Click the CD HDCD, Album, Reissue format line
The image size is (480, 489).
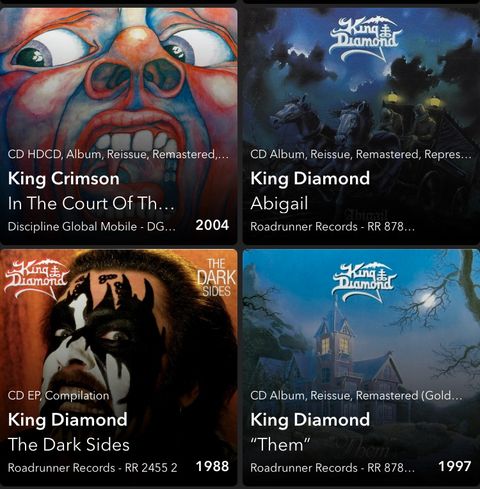point(118,154)
